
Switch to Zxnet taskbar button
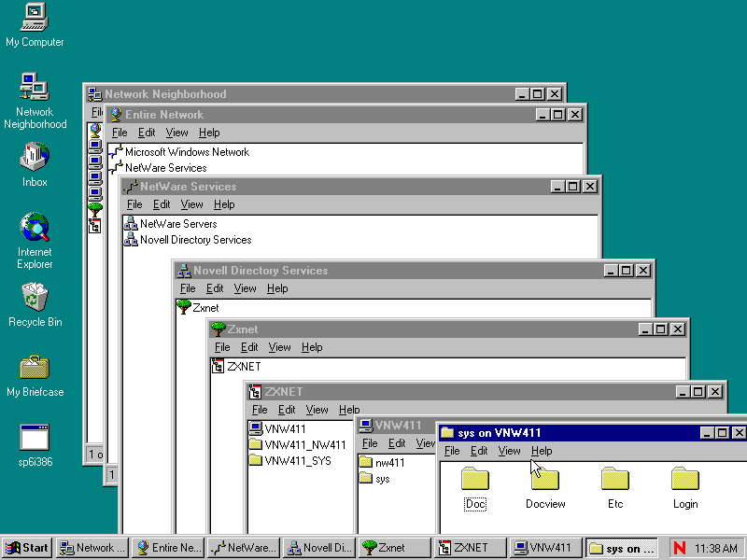coord(394,548)
